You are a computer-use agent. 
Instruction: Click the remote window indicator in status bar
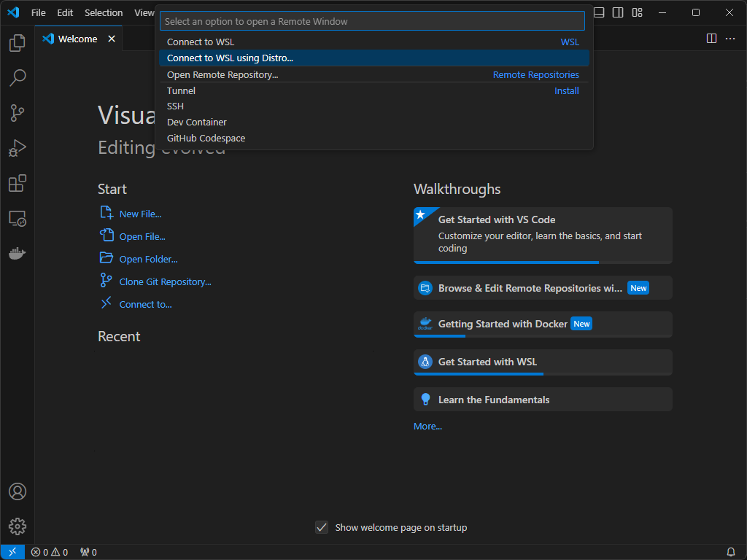click(x=12, y=552)
